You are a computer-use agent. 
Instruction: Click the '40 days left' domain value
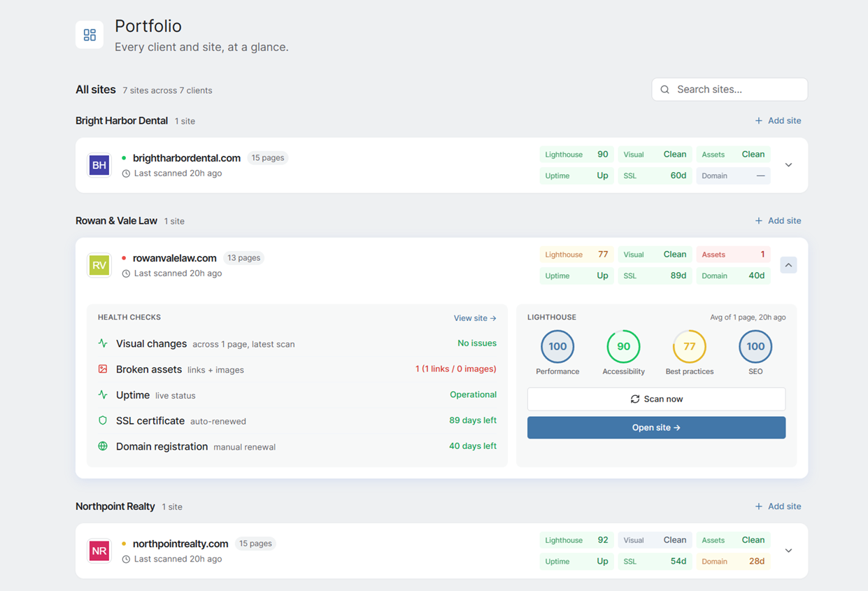click(473, 446)
